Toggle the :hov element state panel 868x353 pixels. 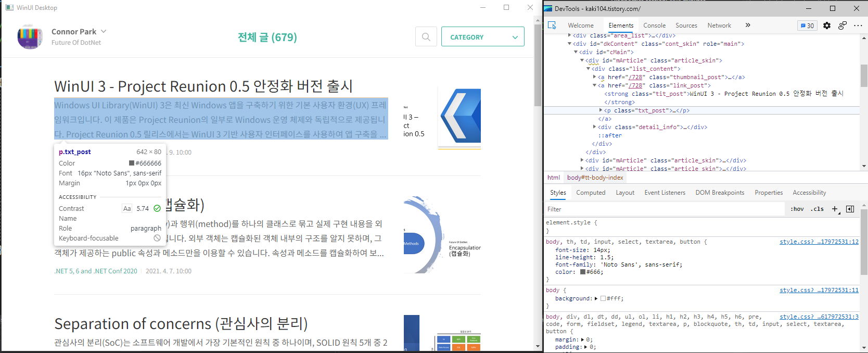[x=797, y=209]
